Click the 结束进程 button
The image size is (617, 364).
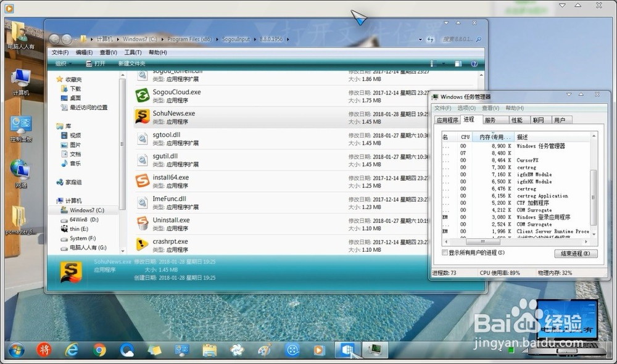576,254
